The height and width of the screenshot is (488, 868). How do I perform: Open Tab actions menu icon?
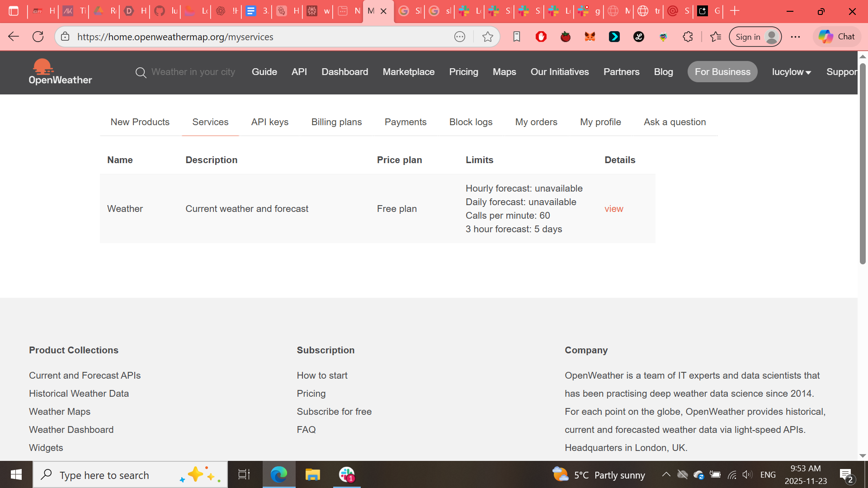click(14, 11)
